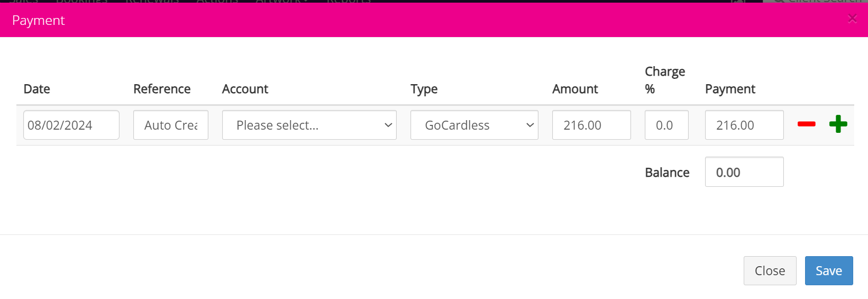This screenshot has height=299, width=868.
Task: Click the Payment value field 216.00
Action: [744, 125]
